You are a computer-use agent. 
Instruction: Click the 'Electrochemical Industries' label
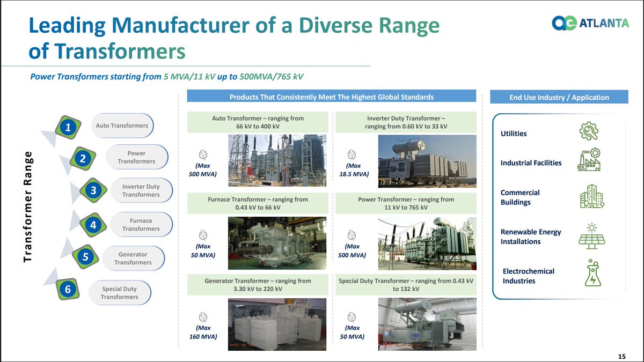529,276
